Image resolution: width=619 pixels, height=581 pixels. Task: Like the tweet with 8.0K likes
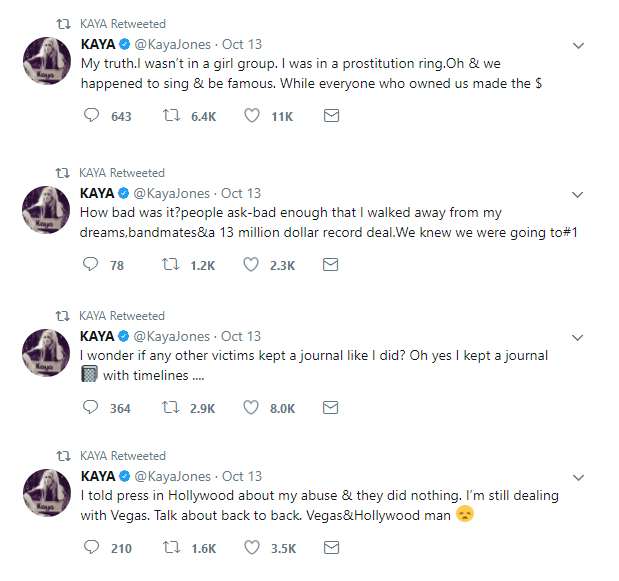[251, 407]
